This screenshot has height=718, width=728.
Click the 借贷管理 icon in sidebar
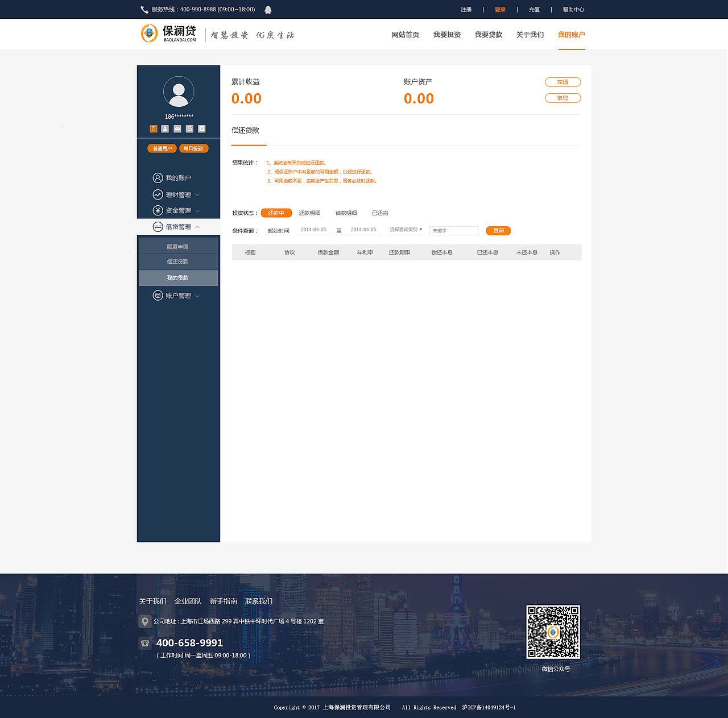[158, 227]
